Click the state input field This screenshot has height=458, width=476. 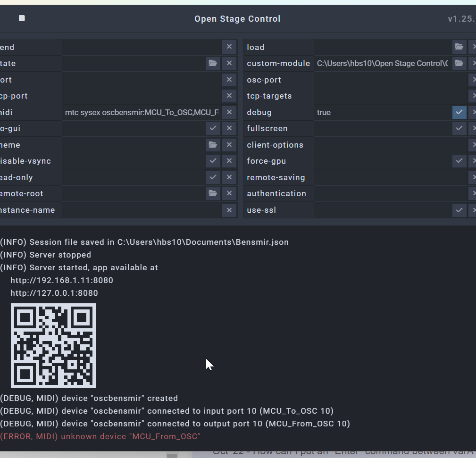(x=134, y=63)
